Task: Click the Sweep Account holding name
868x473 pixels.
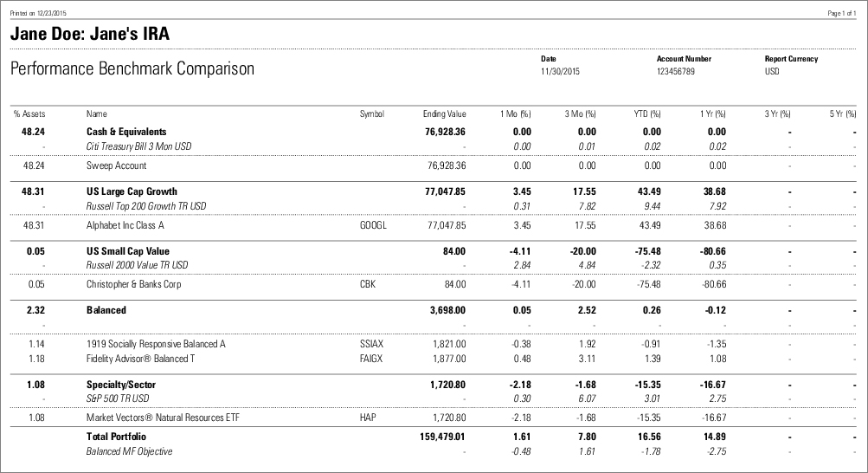Action: pos(117,165)
